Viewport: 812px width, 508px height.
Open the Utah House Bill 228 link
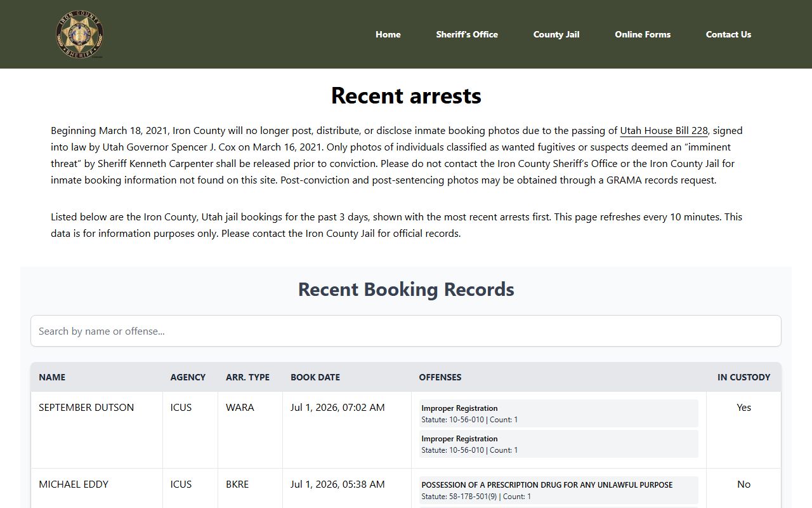664,130
